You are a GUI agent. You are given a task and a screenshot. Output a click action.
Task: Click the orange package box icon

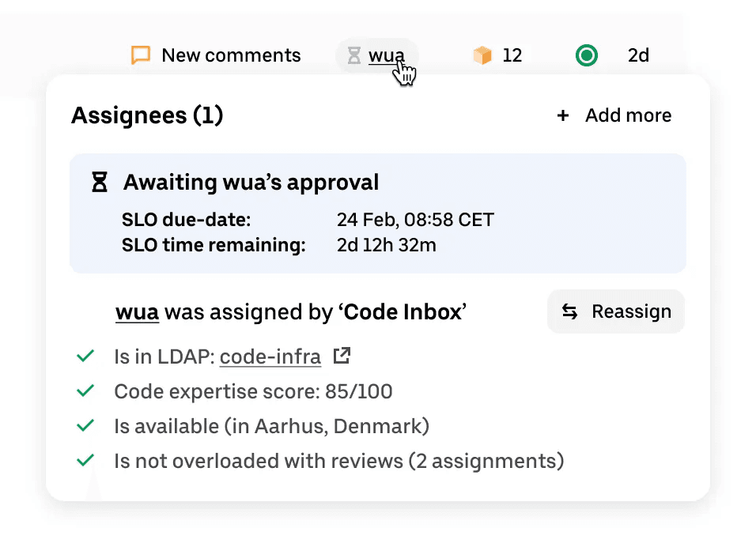[482, 55]
